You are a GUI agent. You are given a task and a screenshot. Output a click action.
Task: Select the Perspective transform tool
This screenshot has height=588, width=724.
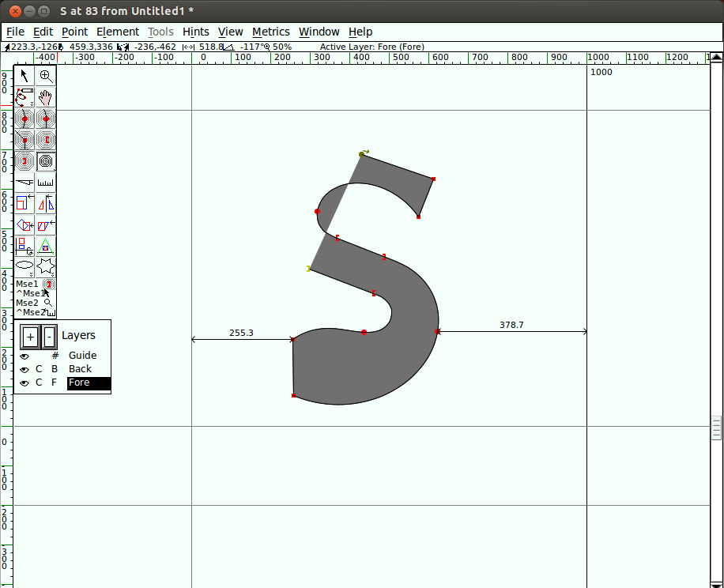[46, 246]
